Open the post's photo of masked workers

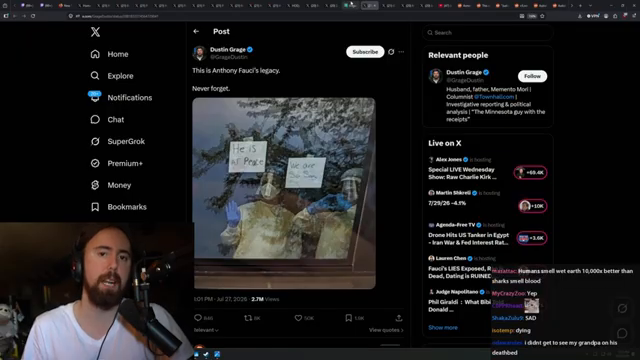click(284, 193)
